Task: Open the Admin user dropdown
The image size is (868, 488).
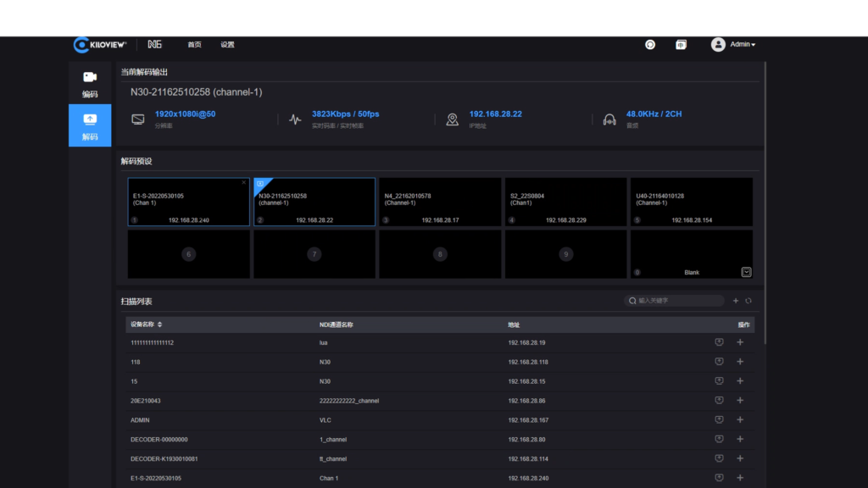Action: click(743, 44)
